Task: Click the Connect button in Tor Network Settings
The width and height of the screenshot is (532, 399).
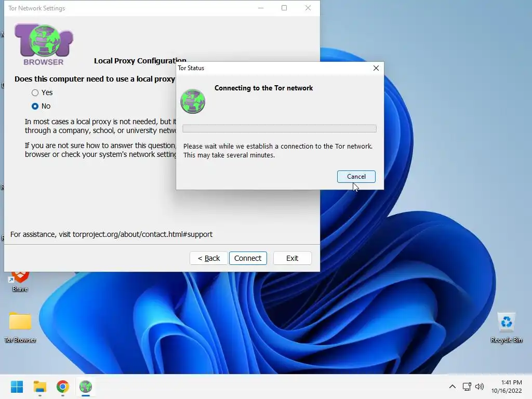Action: click(248, 258)
